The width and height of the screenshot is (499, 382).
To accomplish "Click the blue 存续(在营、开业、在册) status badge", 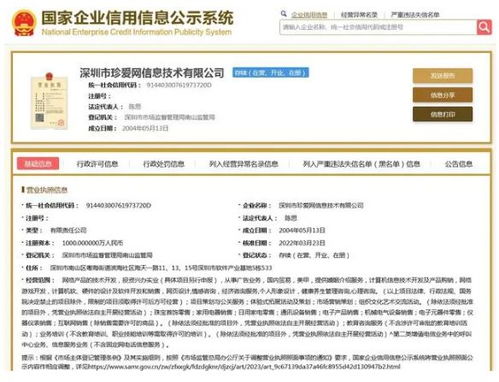I will click(x=271, y=73).
